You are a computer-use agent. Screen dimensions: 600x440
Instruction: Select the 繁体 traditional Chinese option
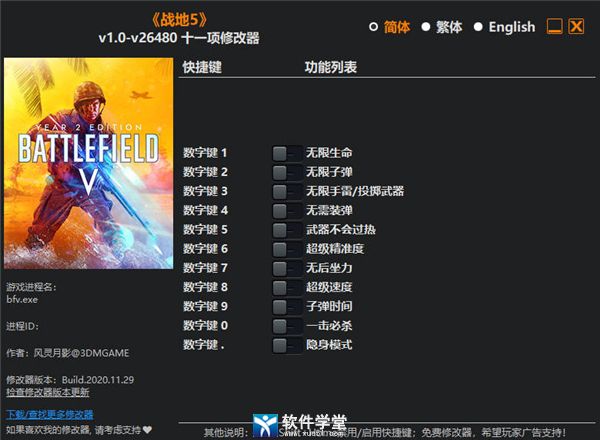(426, 27)
